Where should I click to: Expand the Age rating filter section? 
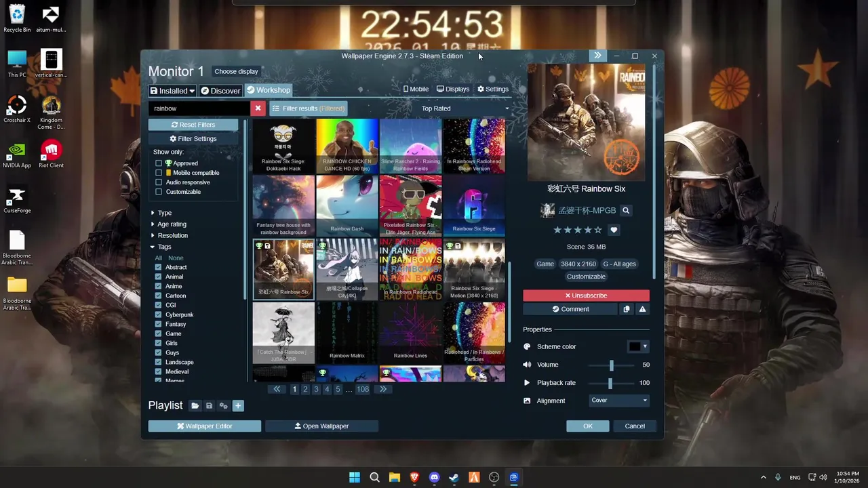point(169,224)
